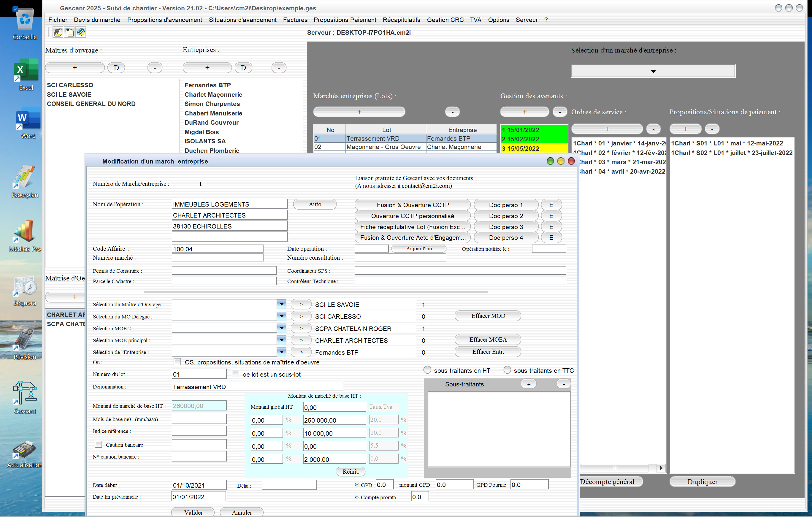Check the OS, propositions, situations de maîtrise d'oeuvre box

tap(177, 362)
